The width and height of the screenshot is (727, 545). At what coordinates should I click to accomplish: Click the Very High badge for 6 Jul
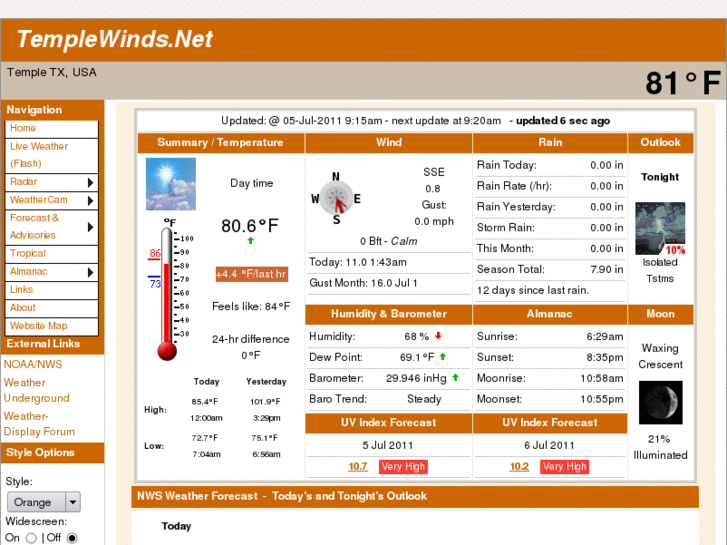point(564,467)
